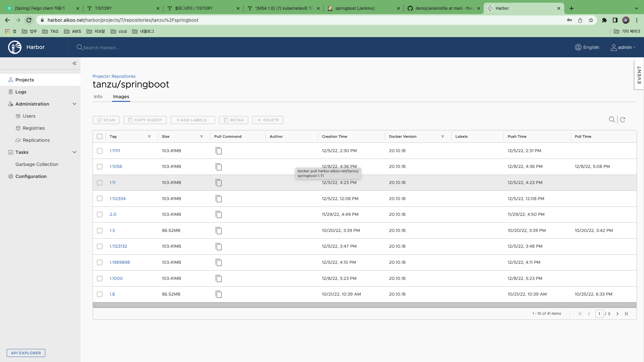Screen dimensions: 644x362
Task: Switch to springboot Jenkins browser tab
Action: [x=364, y=8]
